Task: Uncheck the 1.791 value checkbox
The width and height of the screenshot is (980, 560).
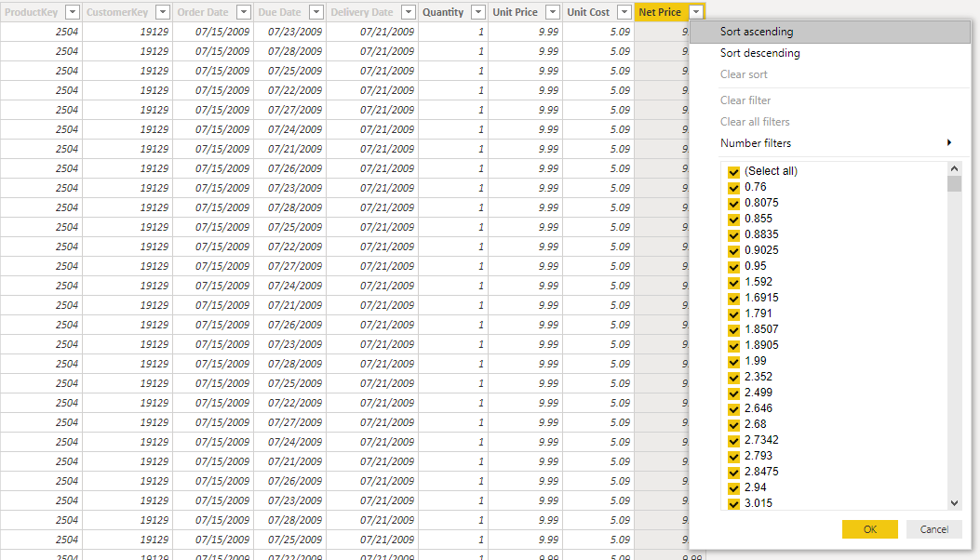Action: 733,314
